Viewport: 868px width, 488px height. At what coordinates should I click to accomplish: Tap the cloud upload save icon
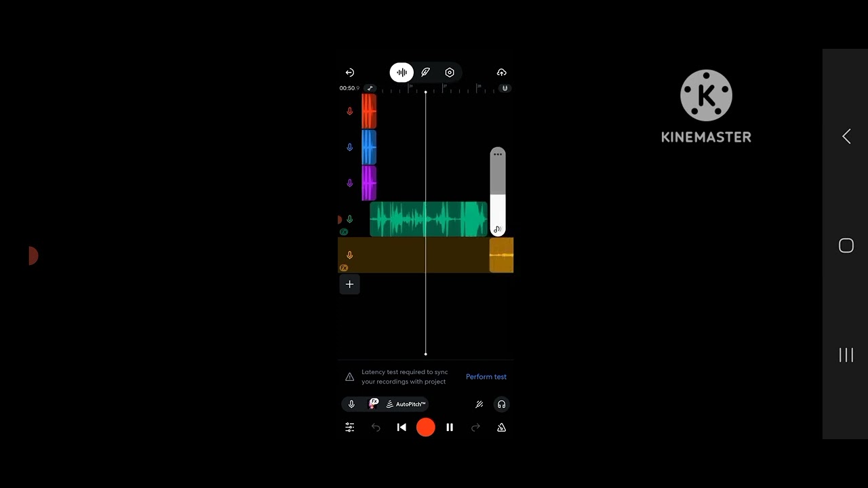pyautogui.click(x=502, y=73)
